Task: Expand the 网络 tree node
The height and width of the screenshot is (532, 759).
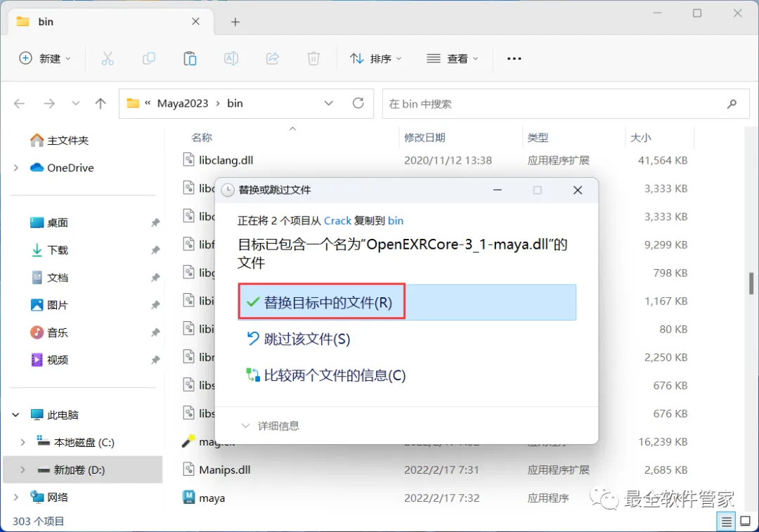Action: [16, 497]
